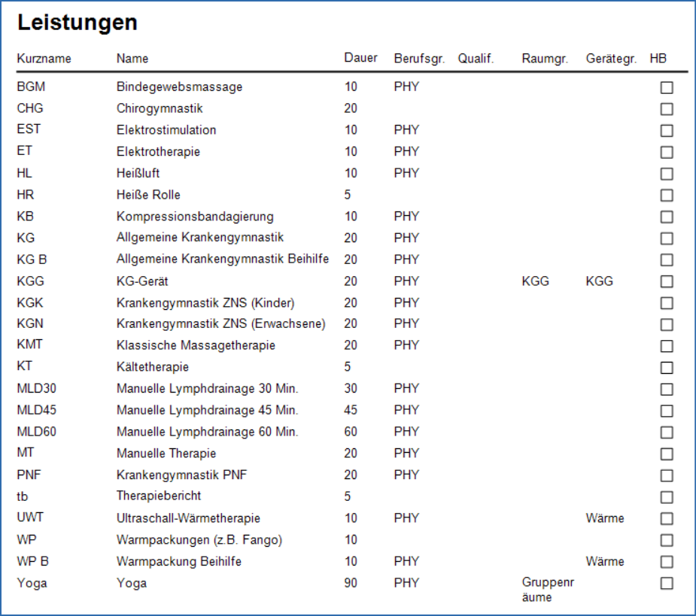Screen dimensions: 696x616
Task: Toggle the HB checkbox for KG-Gerät
Action: coord(665,281)
